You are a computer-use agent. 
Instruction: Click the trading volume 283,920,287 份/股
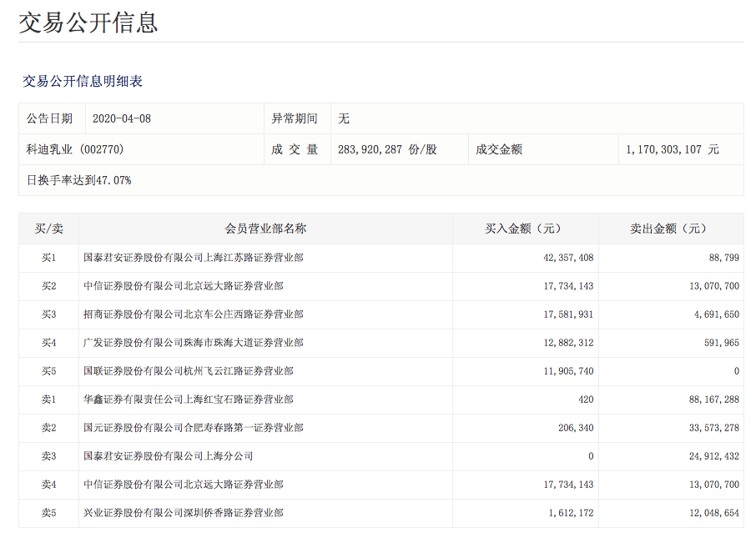387,149
